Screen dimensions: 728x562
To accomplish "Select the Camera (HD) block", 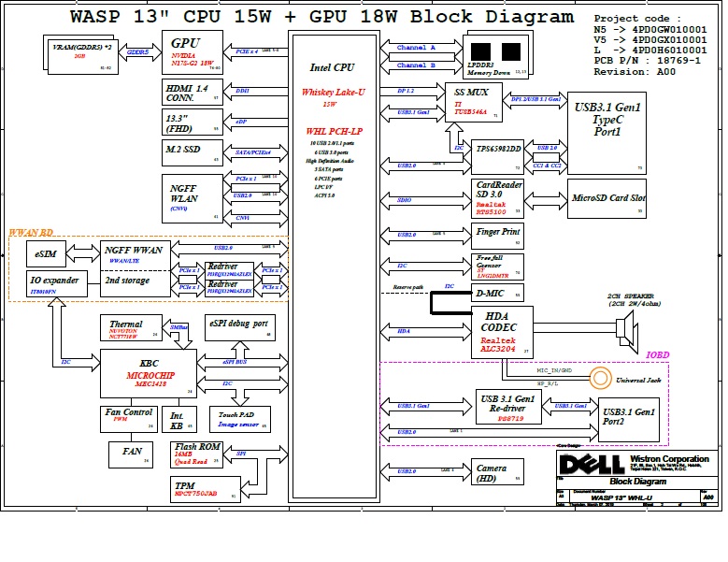I will 498,472.
